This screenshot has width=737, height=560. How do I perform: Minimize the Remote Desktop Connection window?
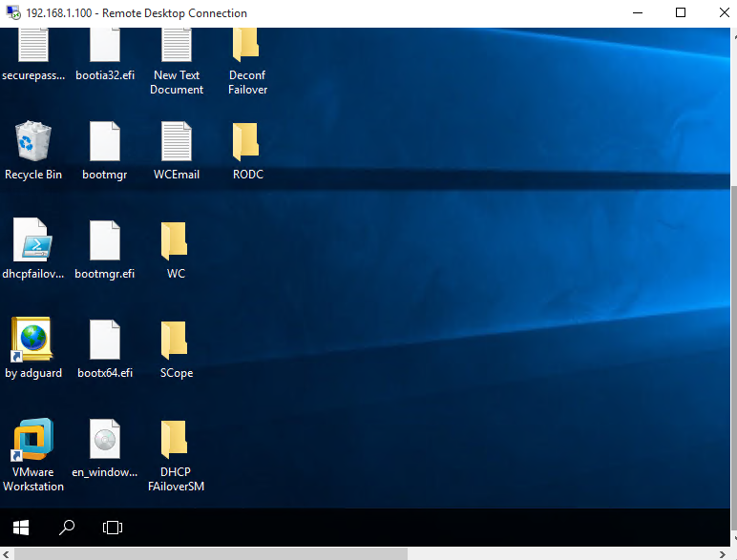[638, 12]
